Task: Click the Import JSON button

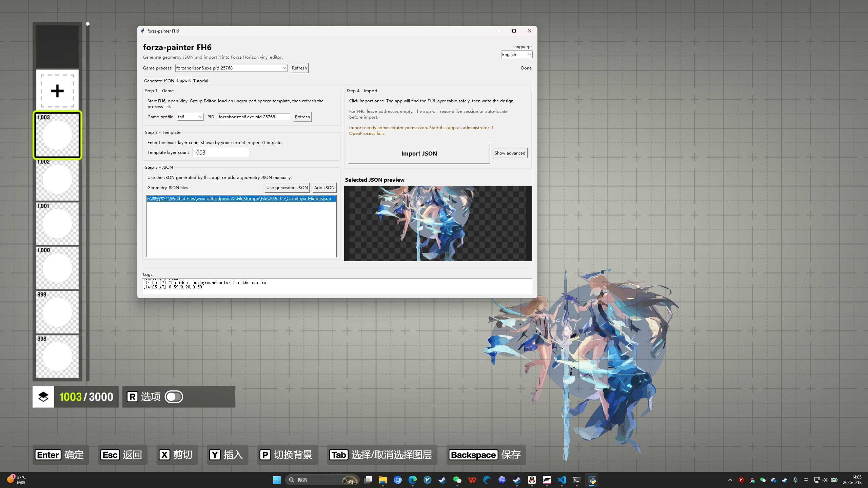Action: [419, 153]
